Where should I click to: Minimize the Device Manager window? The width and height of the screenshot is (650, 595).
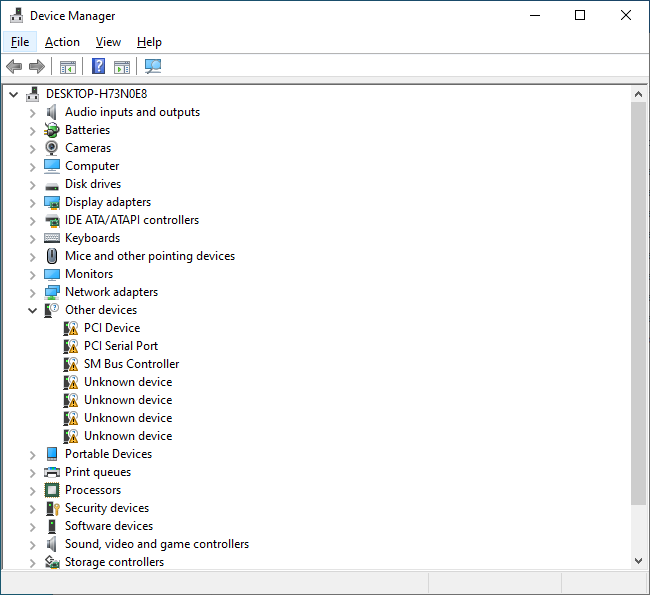coord(535,16)
